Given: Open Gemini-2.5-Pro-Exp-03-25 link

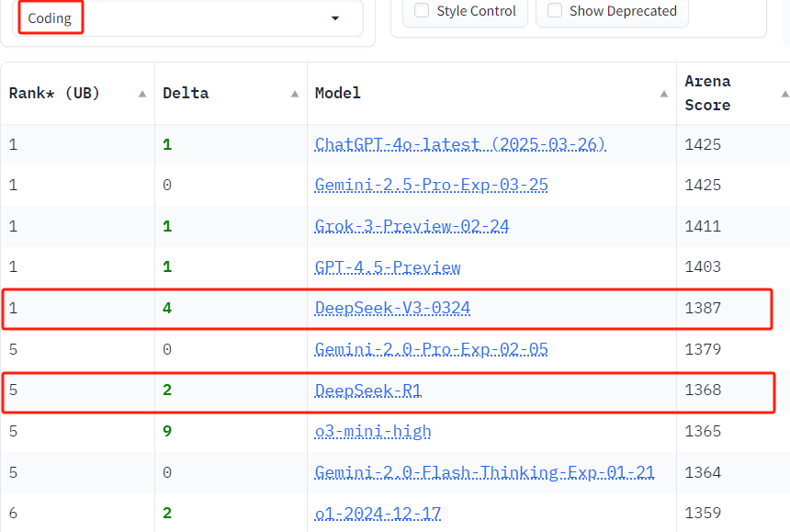Looking at the screenshot, I should click(x=431, y=185).
